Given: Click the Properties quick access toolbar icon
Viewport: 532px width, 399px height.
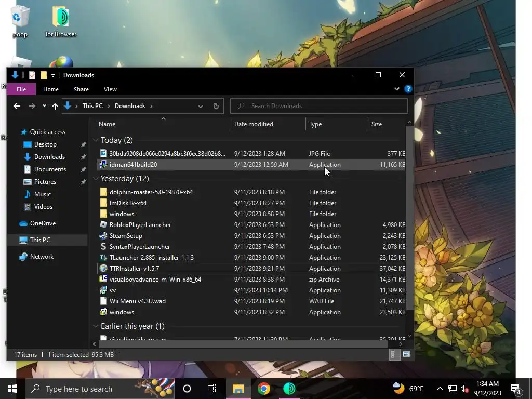Looking at the screenshot, I should tap(32, 75).
